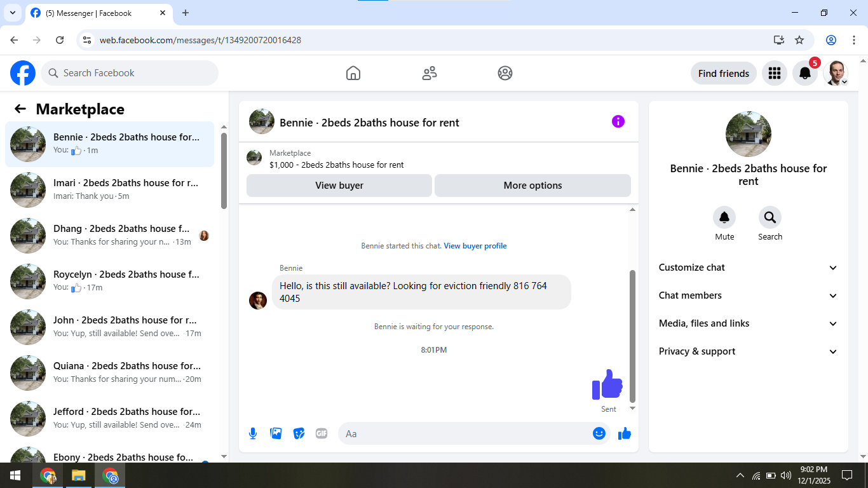Open File Explorer from the taskbar
868x488 pixels.
click(x=78, y=475)
